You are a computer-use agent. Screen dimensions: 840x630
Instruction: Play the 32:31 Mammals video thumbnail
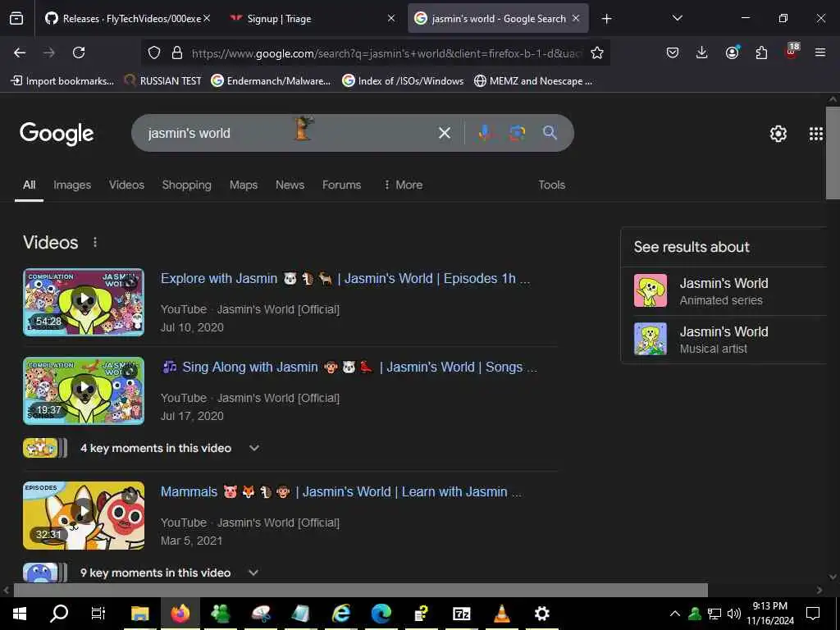click(x=84, y=515)
